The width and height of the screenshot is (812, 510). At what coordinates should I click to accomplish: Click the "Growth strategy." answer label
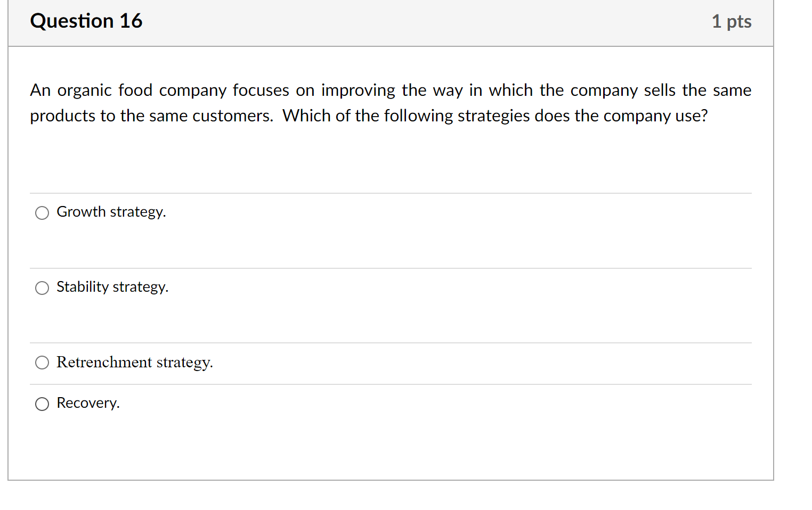pos(111,212)
